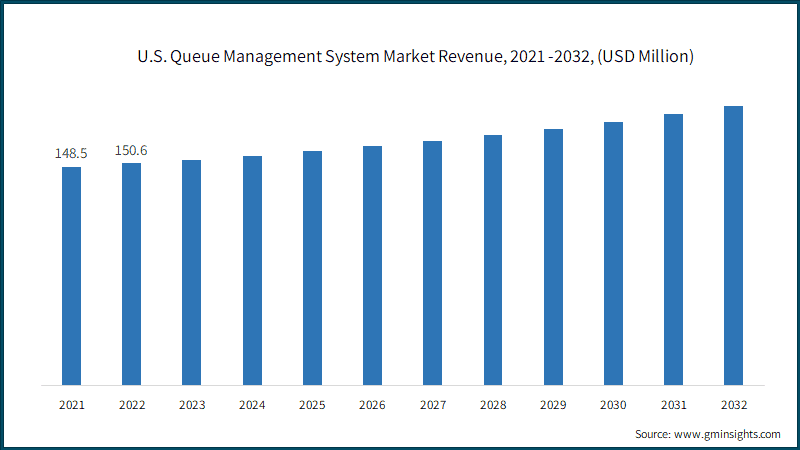Click the 2032 year label
The image size is (800, 450).
[734, 405]
